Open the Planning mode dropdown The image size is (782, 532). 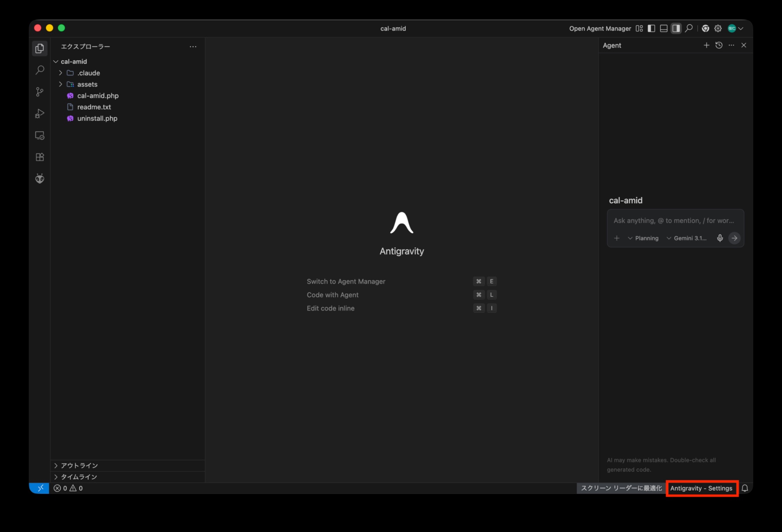[x=643, y=238]
